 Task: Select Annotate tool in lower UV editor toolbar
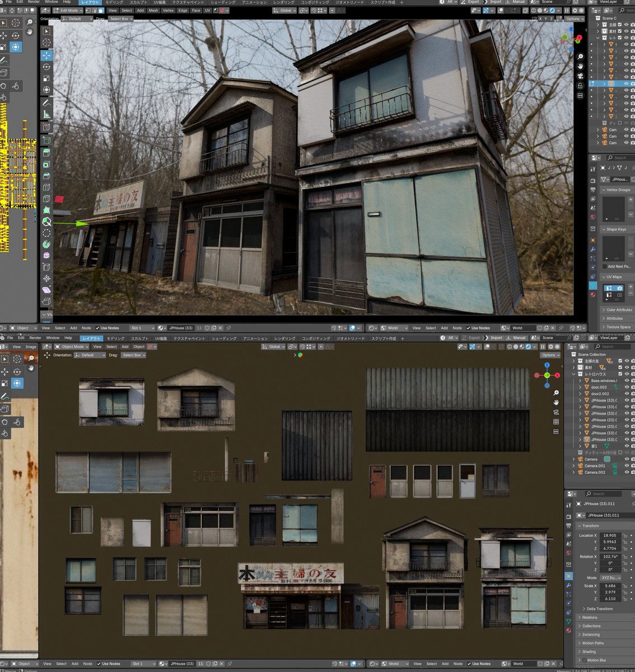[x=4, y=396]
